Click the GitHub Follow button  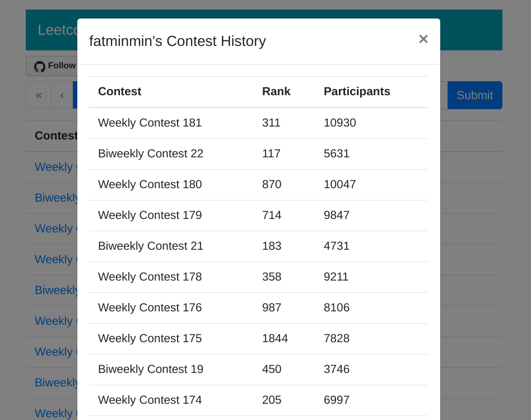pos(52,66)
